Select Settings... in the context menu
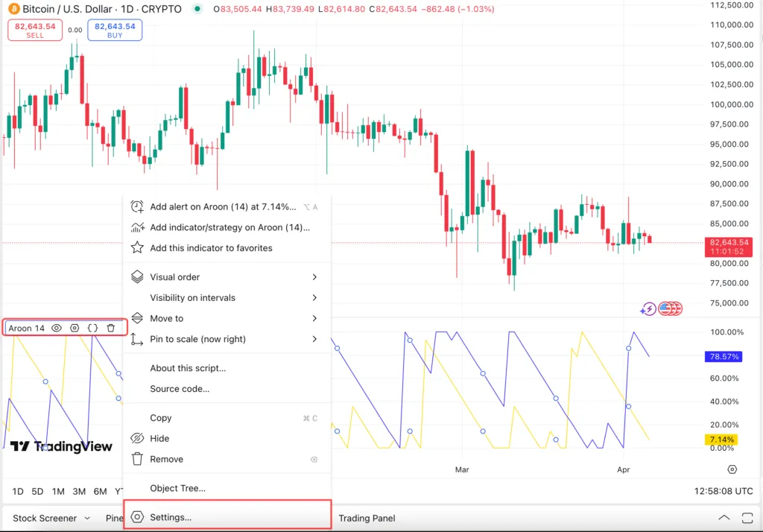 tap(171, 517)
